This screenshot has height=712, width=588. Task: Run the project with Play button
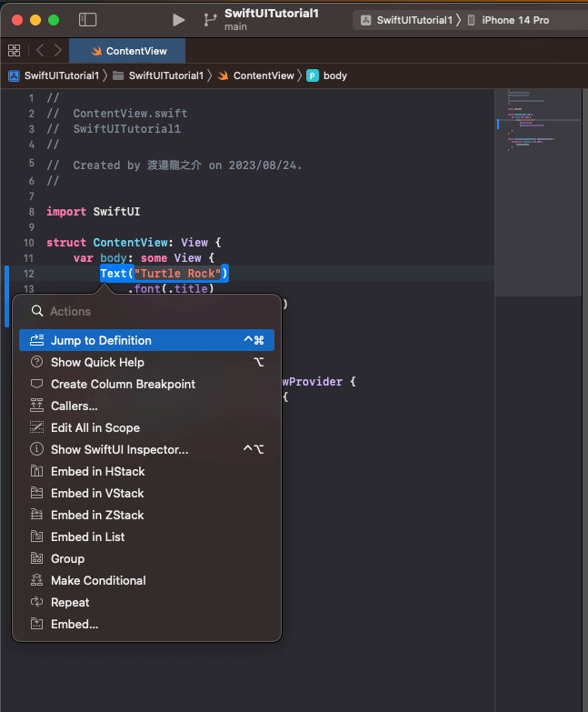pos(179,20)
